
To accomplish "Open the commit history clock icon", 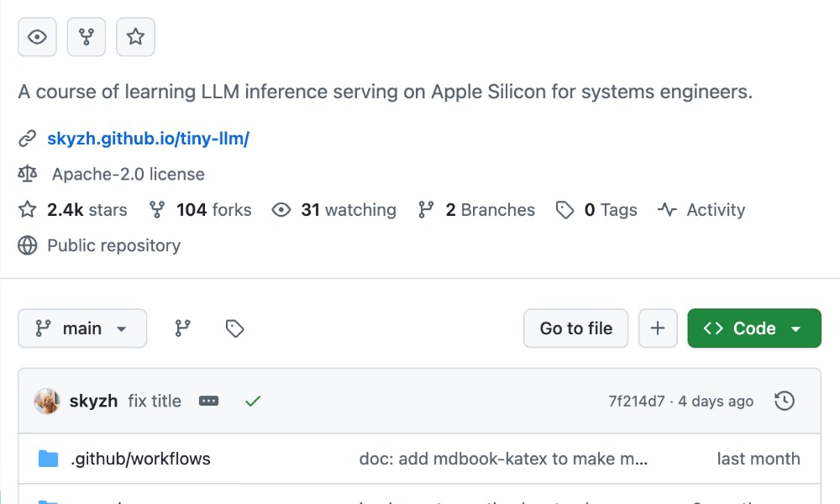I will [x=784, y=402].
